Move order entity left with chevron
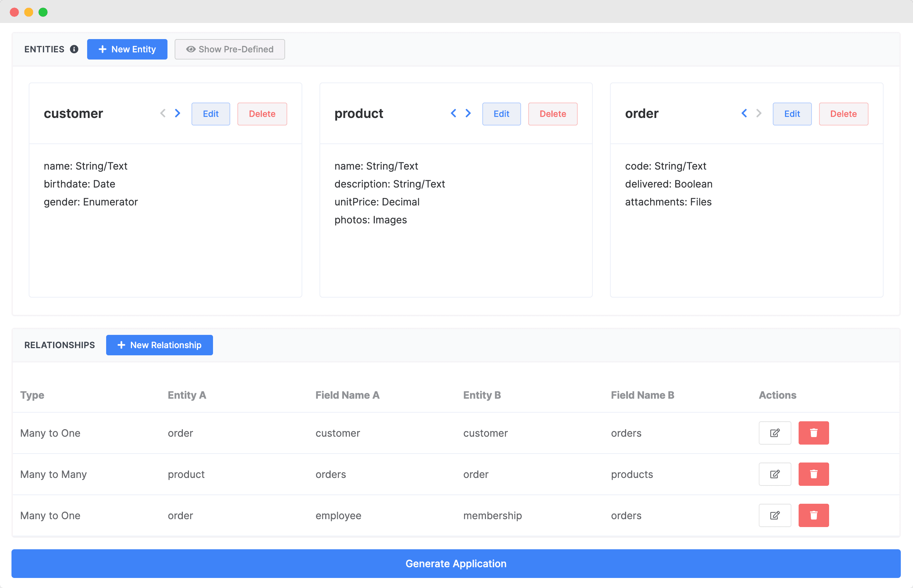This screenshot has width=913, height=588. 744,113
